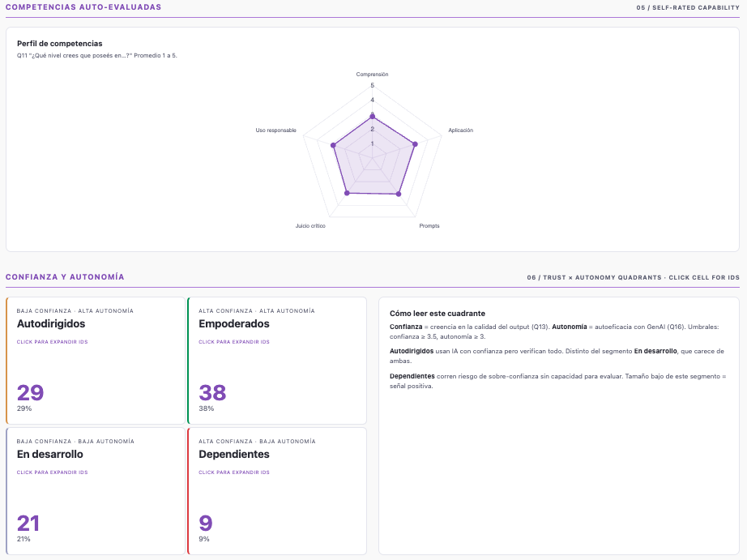This screenshot has height=560, width=747.
Task: Click the COMPETENCIAS AUTO-EVALUADAS section heading
Action: tap(83, 7)
